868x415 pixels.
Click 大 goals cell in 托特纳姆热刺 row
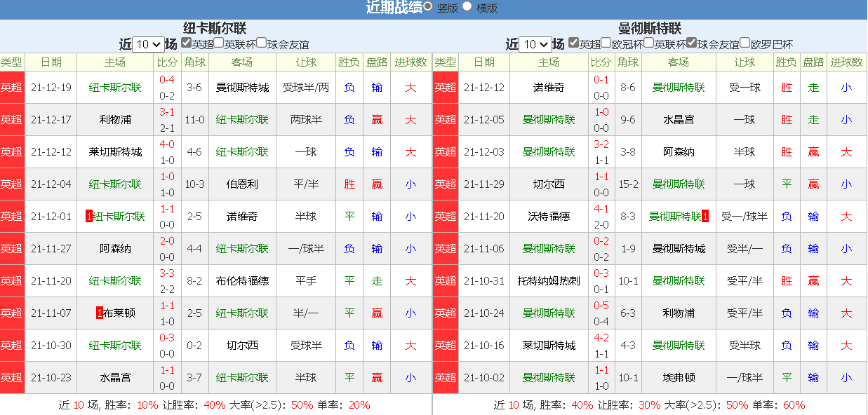coord(847,281)
